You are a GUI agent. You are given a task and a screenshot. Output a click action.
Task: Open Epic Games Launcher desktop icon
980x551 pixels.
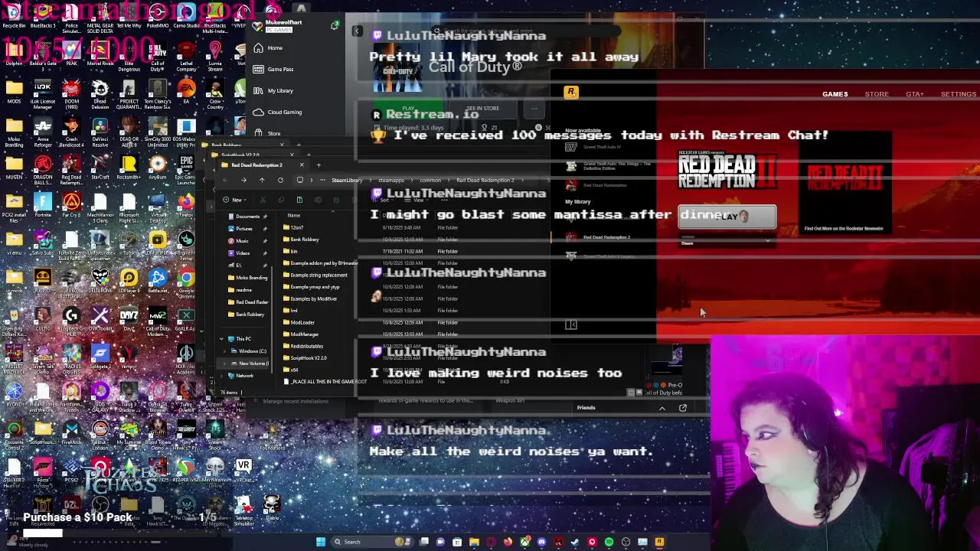[186, 167]
